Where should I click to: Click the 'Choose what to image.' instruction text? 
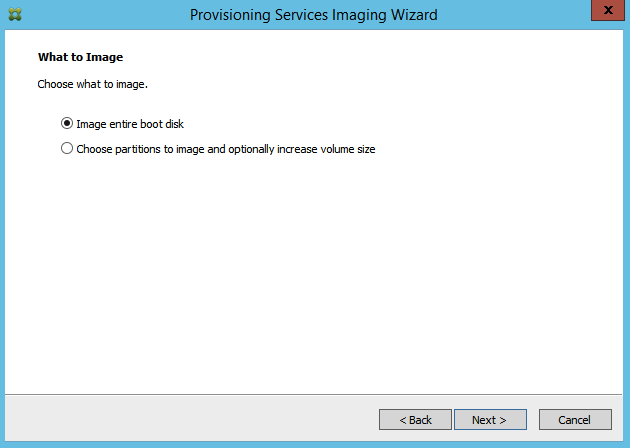[x=93, y=84]
